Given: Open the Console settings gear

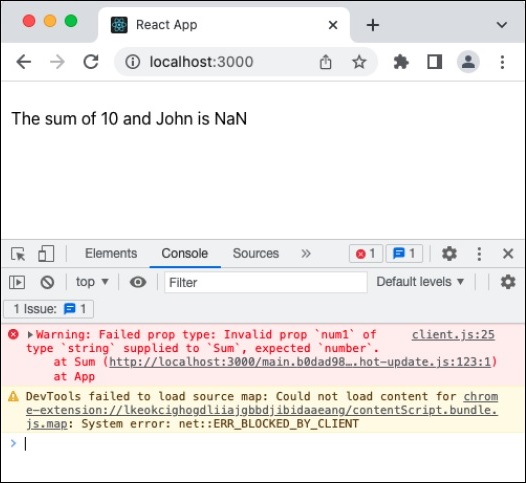Looking at the screenshot, I should tap(508, 282).
